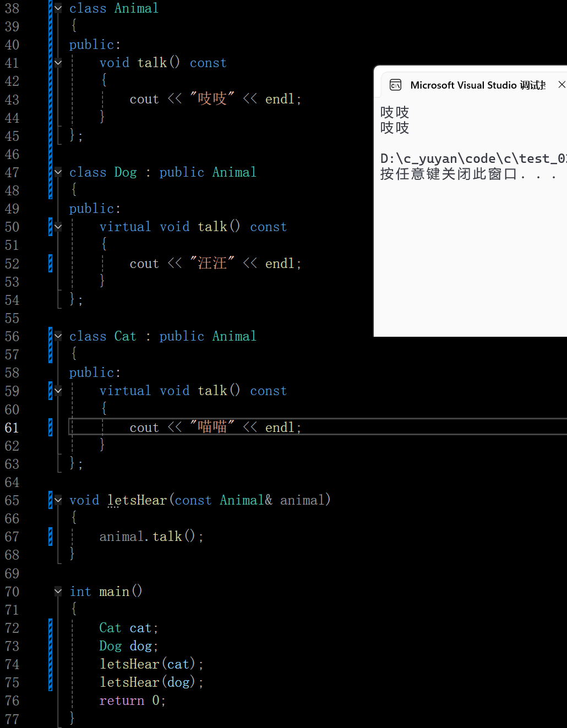Collapse Dog's talk() function on line 50

click(x=58, y=227)
